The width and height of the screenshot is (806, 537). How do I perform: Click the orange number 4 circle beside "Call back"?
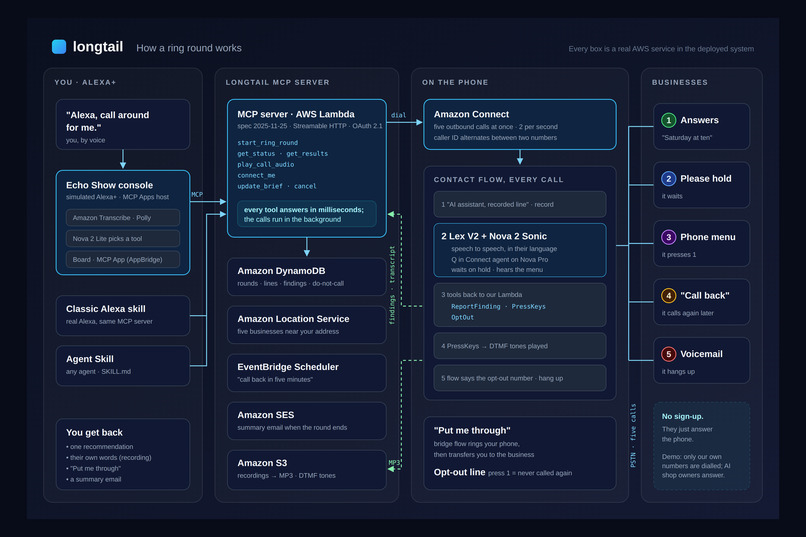pos(668,296)
